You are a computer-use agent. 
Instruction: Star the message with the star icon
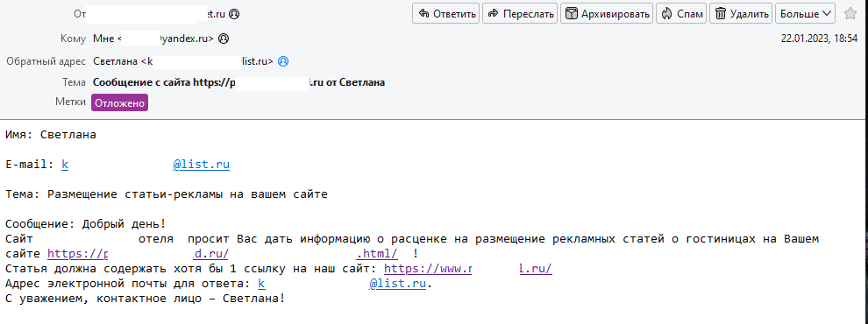[x=850, y=14]
